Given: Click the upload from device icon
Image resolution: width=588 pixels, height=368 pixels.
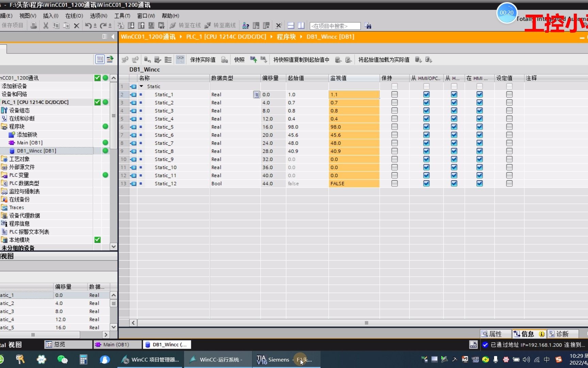Looking at the screenshot, I should coord(141,26).
